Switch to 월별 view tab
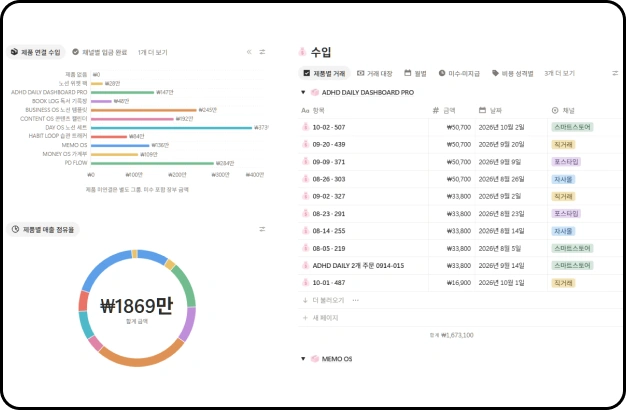 point(415,73)
